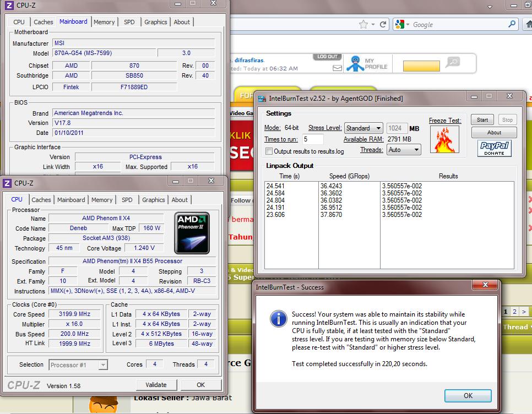532x414 pixels.
Task: Select the 23.606 time value in Linpack Output
Action: tap(275, 215)
